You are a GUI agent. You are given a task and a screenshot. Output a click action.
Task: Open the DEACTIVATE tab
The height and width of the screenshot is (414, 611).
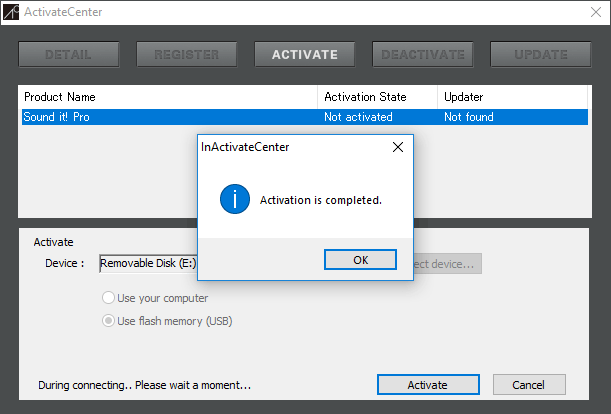point(423,55)
